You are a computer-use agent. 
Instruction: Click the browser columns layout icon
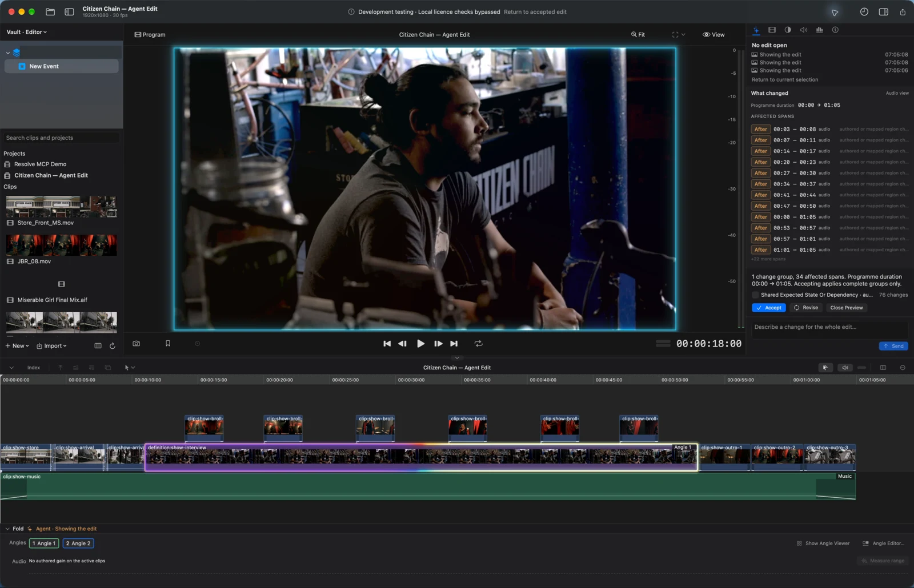98,346
